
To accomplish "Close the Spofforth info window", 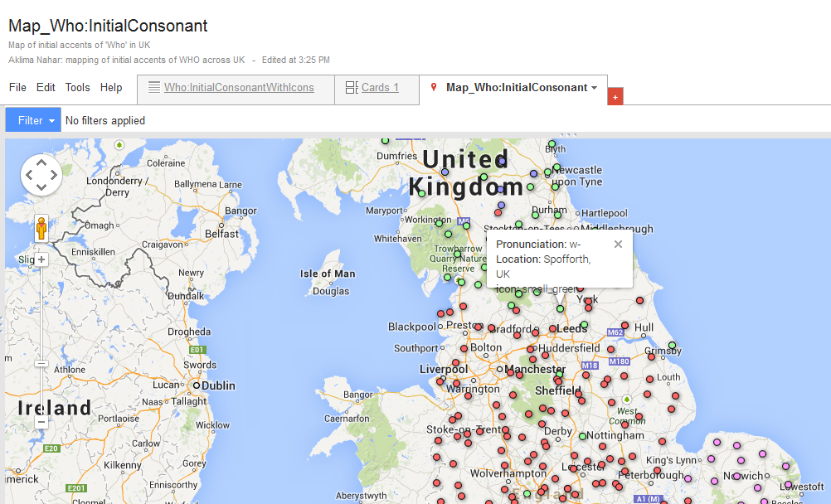I will click(618, 245).
